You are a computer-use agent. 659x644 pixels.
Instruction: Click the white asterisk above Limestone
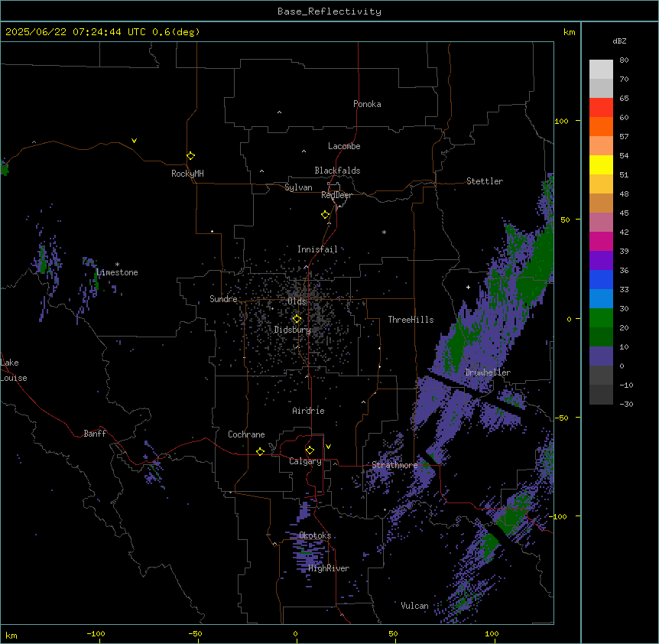pos(117,265)
